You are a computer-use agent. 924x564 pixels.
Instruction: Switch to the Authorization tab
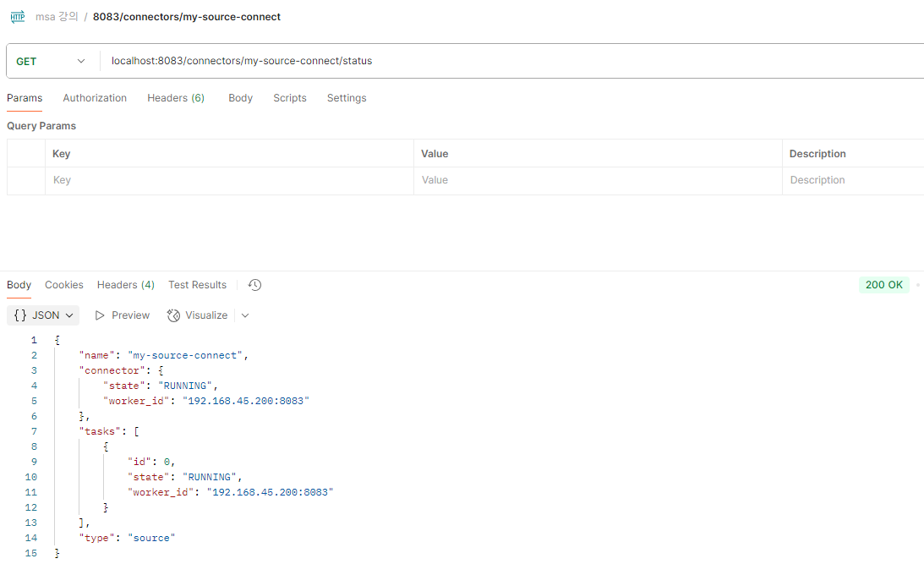(x=95, y=98)
